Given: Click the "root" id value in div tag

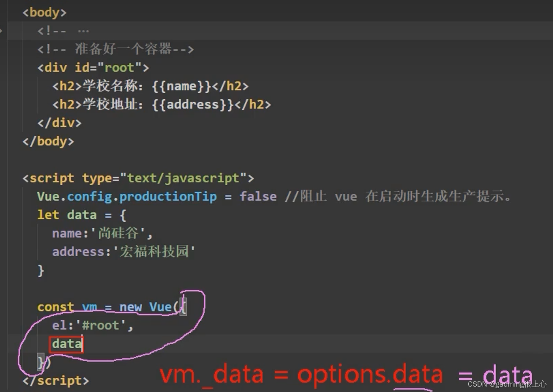Looking at the screenshot, I should pyautogui.click(x=119, y=68).
